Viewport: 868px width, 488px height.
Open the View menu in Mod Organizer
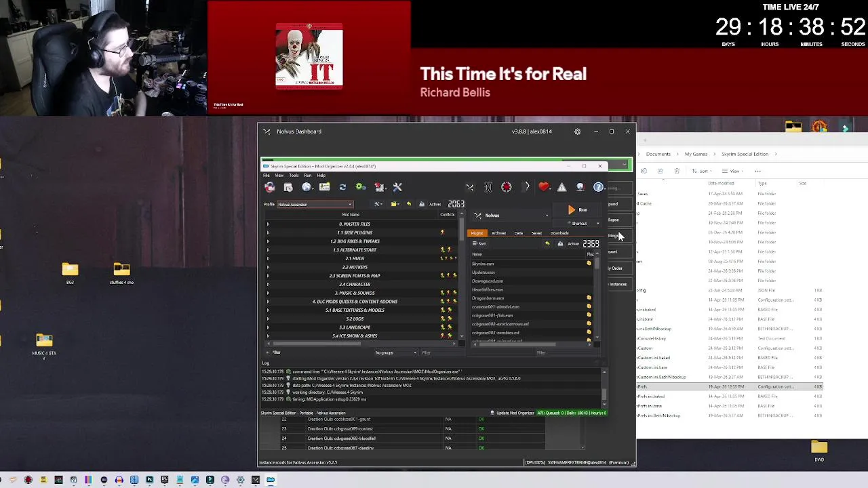point(279,176)
